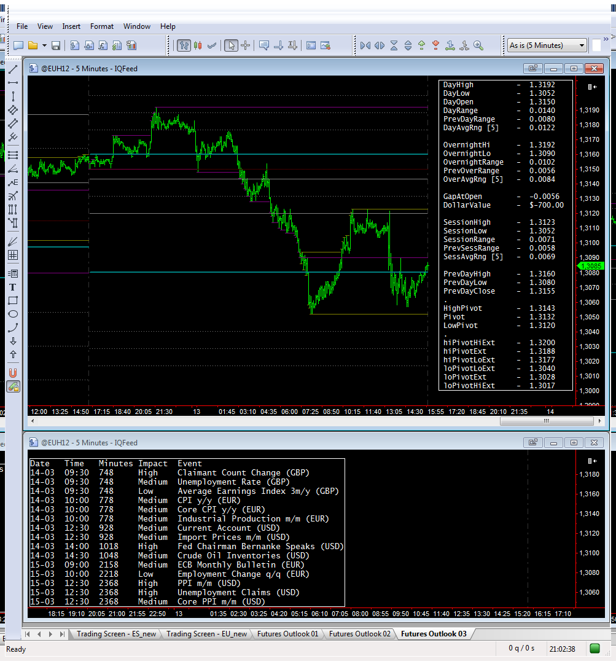This screenshot has width=616, height=672.
Task: Detach the upper @EUH12 chart window
Action: pyautogui.click(x=533, y=69)
